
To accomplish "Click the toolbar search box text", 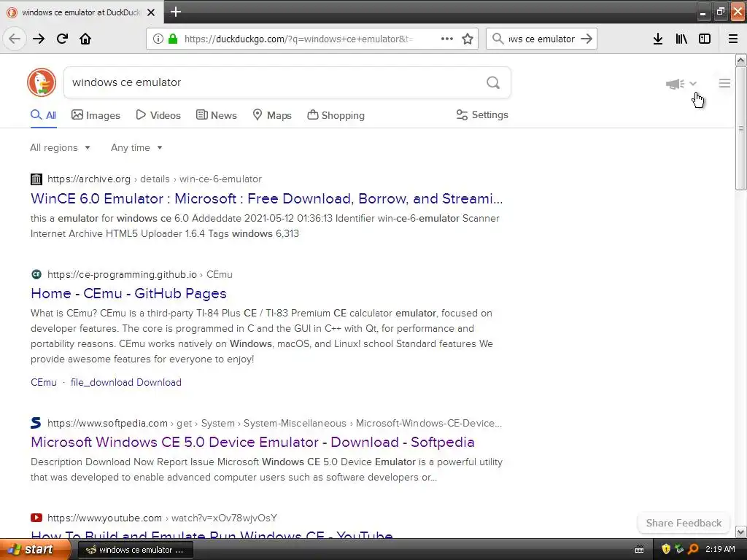I will (542, 39).
